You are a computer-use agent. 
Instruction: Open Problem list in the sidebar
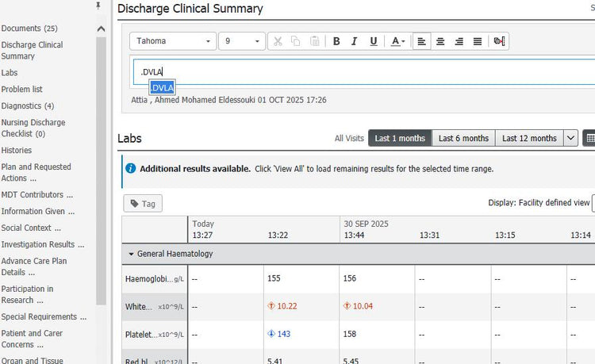pyautogui.click(x=22, y=90)
